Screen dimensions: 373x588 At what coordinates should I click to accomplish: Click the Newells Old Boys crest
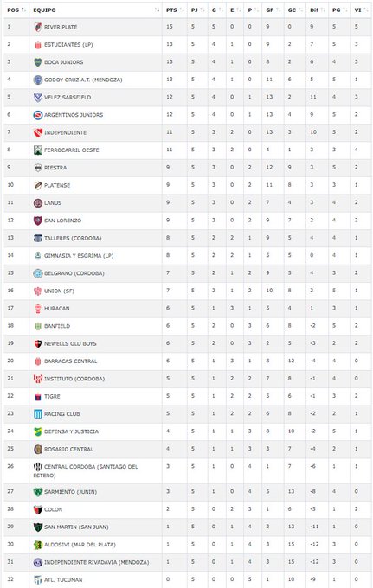[38, 344]
